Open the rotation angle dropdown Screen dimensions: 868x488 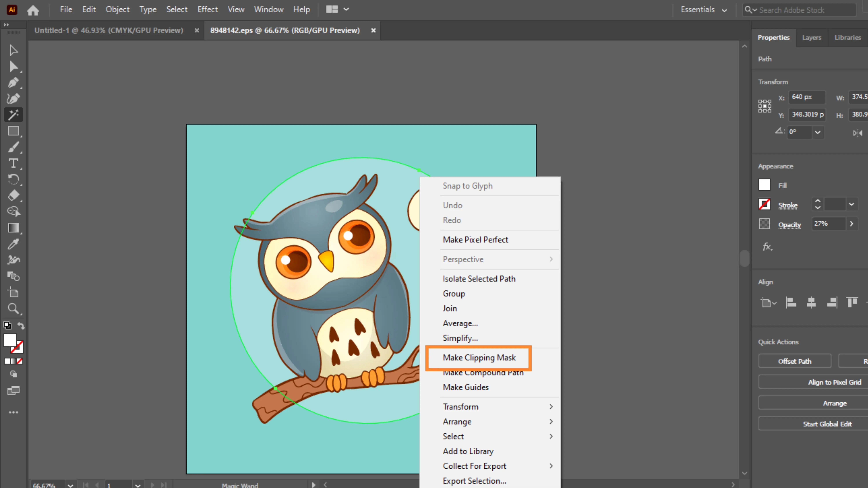(x=818, y=132)
